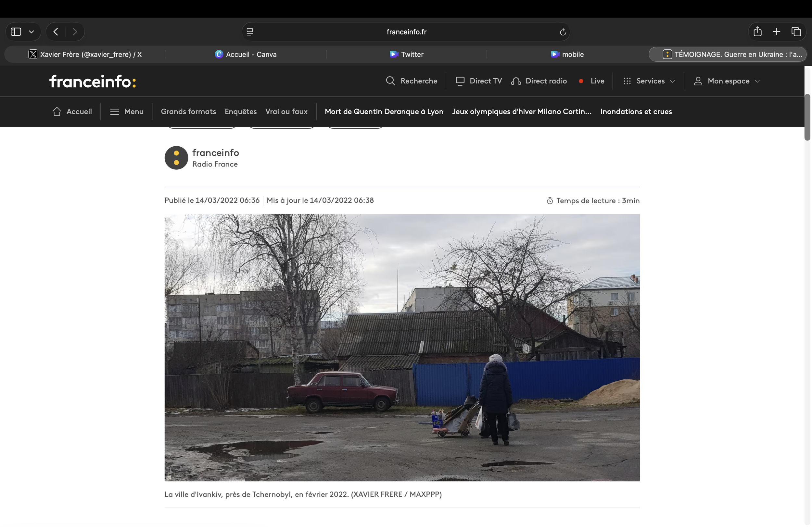Open Direct TV link
The width and height of the screenshot is (812, 527).
tap(479, 81)
